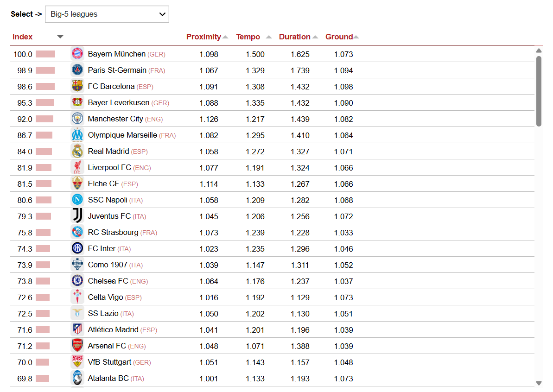Image resolution: width=553 pixels, height=392 pixels.
Task: Select the Bayern München team name
Action: pyautogui.click(x=116, y=54)
